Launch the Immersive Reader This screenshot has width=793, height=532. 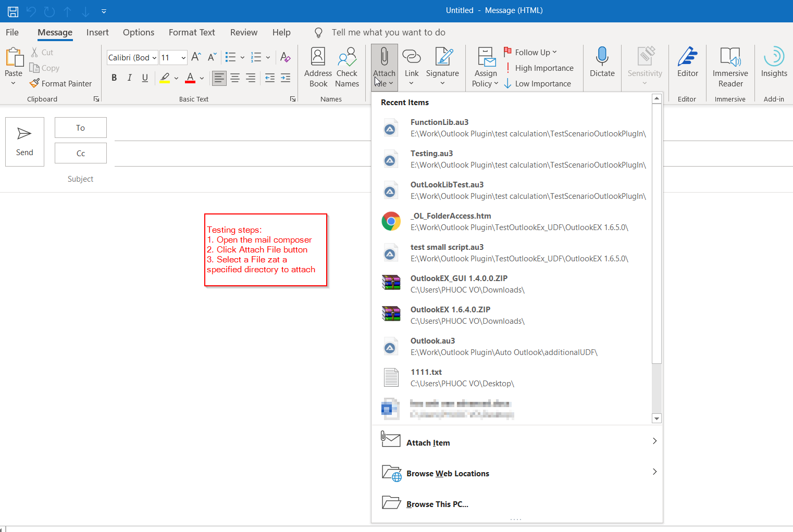click(730, 67)
